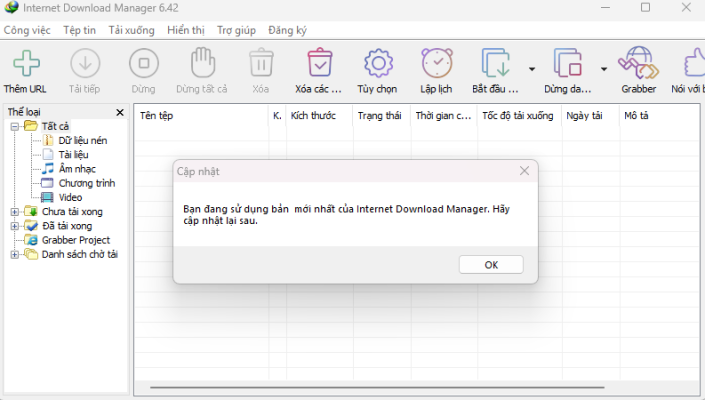Click the Chương trình window icon

[x=47, y=183]
